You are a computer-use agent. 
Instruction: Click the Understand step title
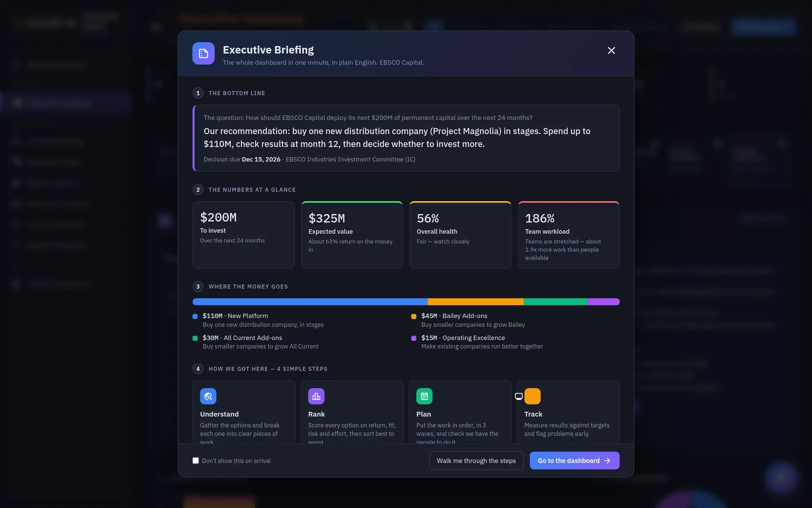pos(219,414)
